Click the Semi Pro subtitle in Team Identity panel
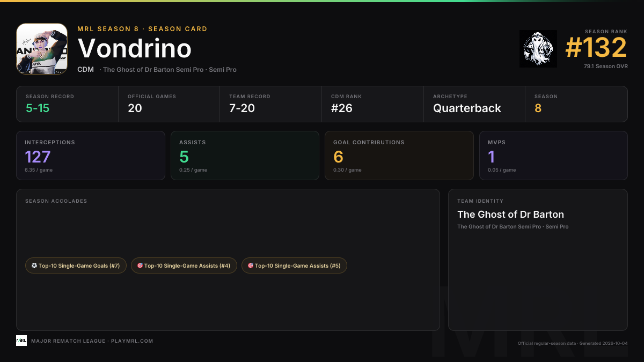This screenshot has height=362, width=644. tap(513, 227)
